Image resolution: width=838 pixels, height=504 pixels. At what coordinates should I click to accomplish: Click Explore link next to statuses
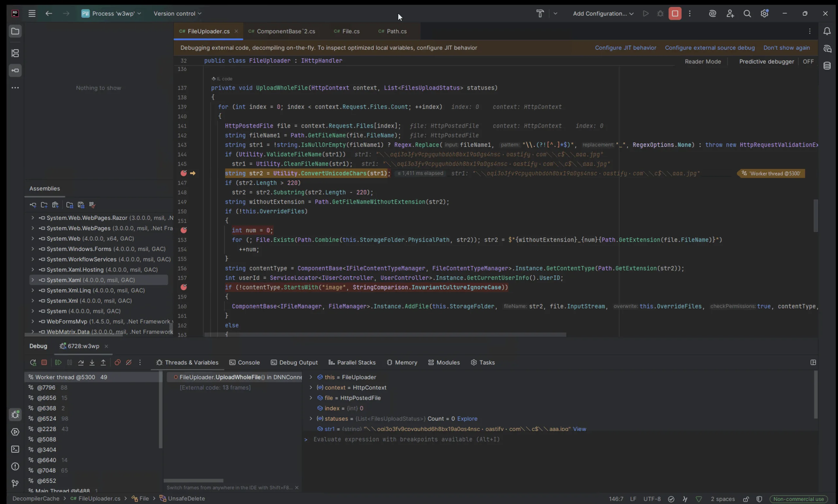(x=467, y=418)
